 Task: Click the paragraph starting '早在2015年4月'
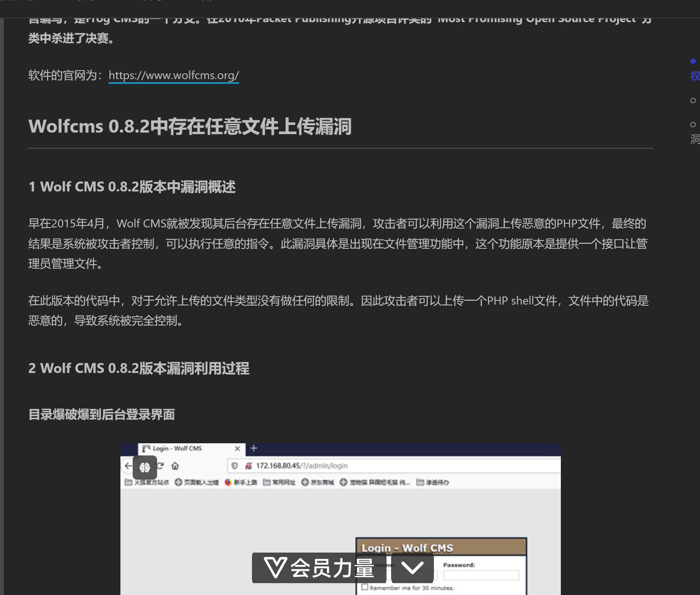(x=338, y=243)
